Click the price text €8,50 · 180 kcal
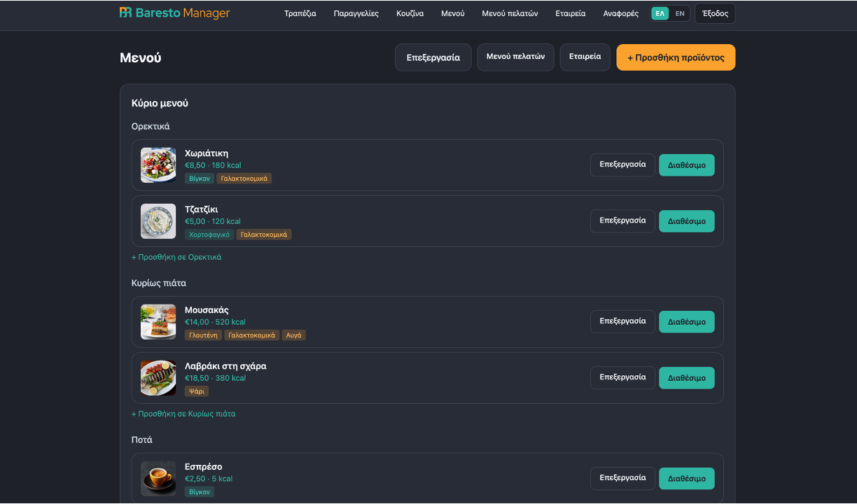 [x=213, y=165]
